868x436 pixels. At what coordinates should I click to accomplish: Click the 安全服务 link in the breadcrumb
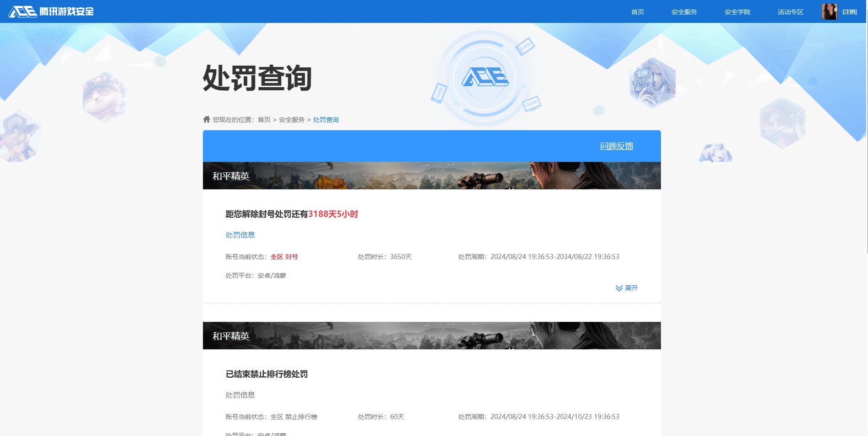[x=290, y=119]
